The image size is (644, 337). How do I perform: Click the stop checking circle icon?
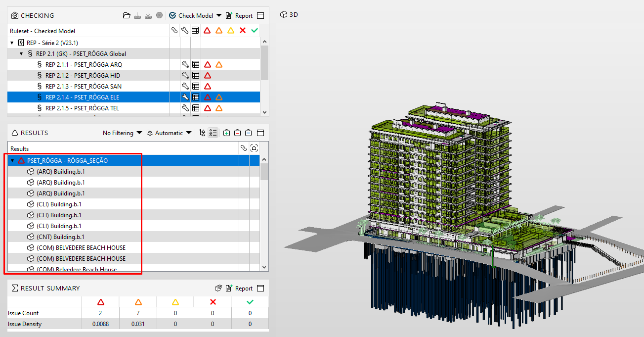click(159, 15)
